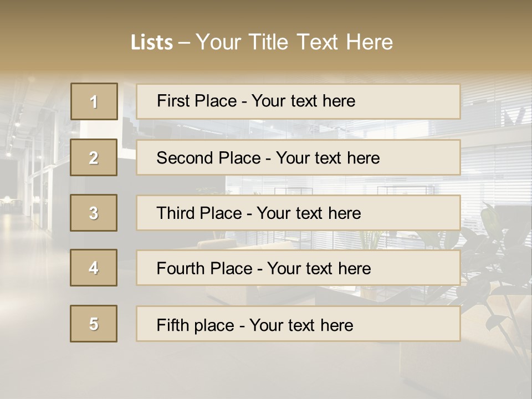
Task: Click the Fifth place text bar
Action: [x=298, y=324]
